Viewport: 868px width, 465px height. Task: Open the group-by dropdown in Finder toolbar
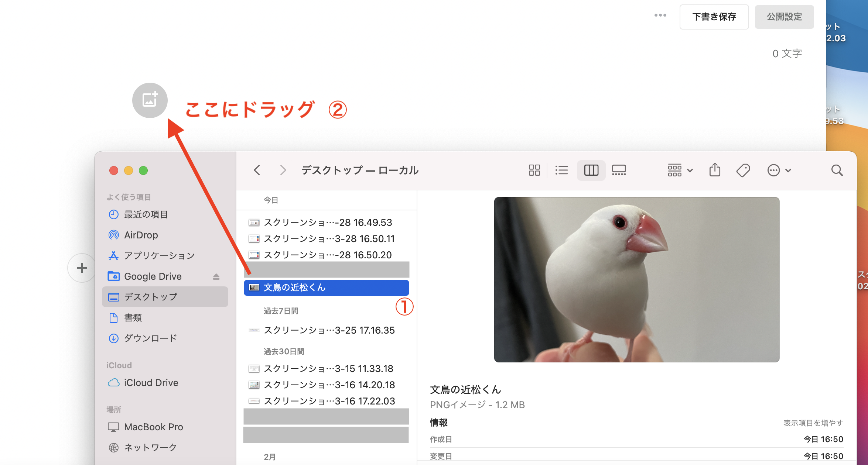click(680, 170)
